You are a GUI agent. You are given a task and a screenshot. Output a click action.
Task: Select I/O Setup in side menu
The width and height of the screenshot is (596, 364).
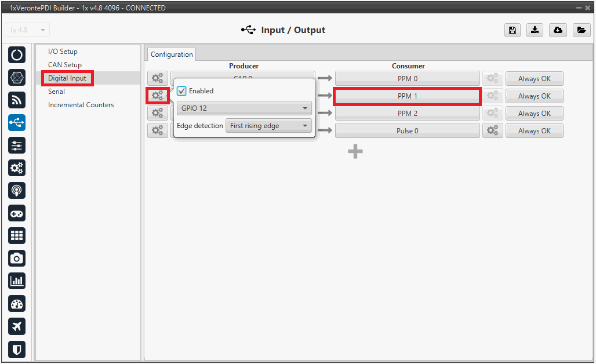click(63, 52)
